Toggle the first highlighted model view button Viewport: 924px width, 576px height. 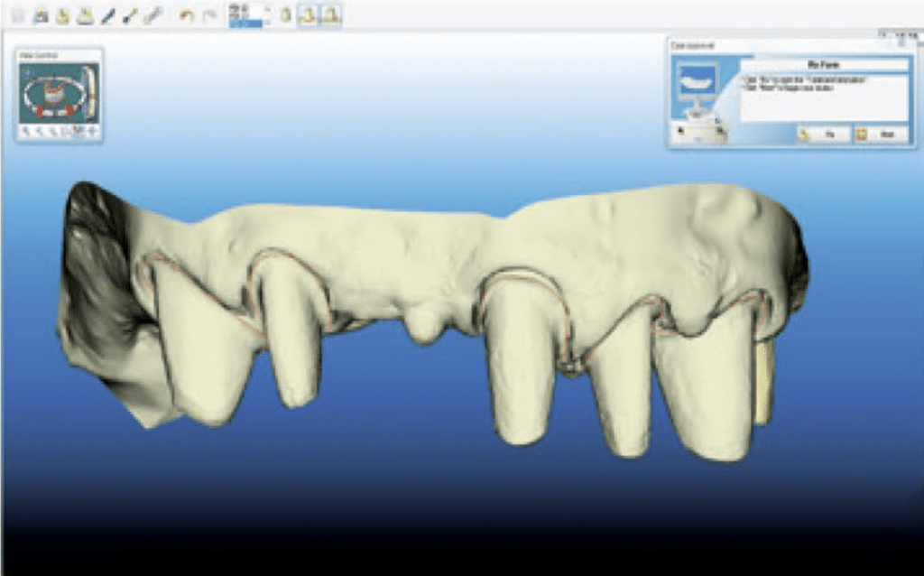point(308,15)
